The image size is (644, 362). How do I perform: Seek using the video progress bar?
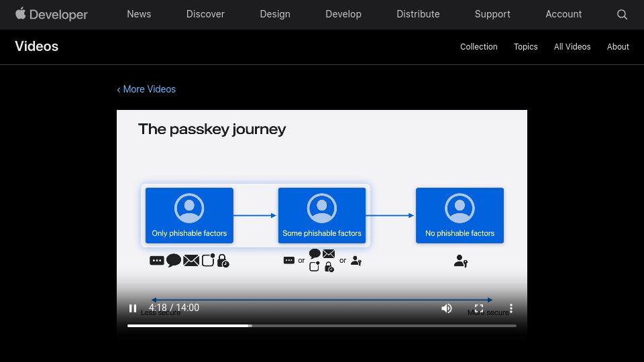(321, 326)
